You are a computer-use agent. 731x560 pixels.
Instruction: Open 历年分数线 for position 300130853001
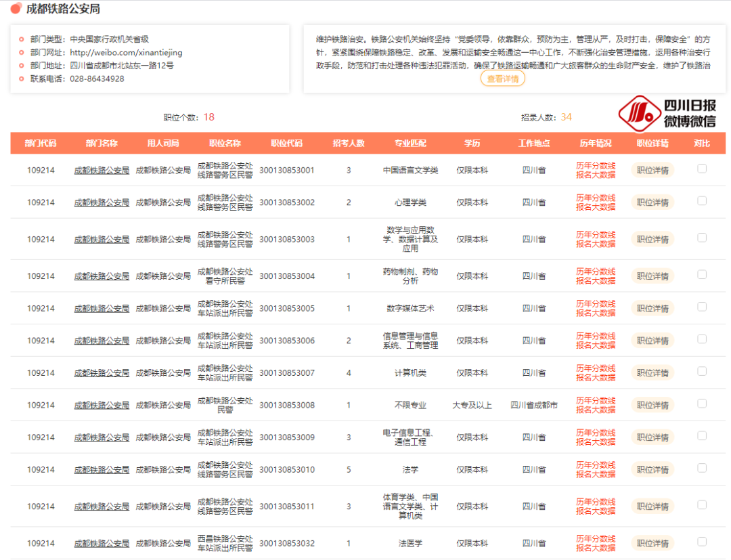(596, 165)
